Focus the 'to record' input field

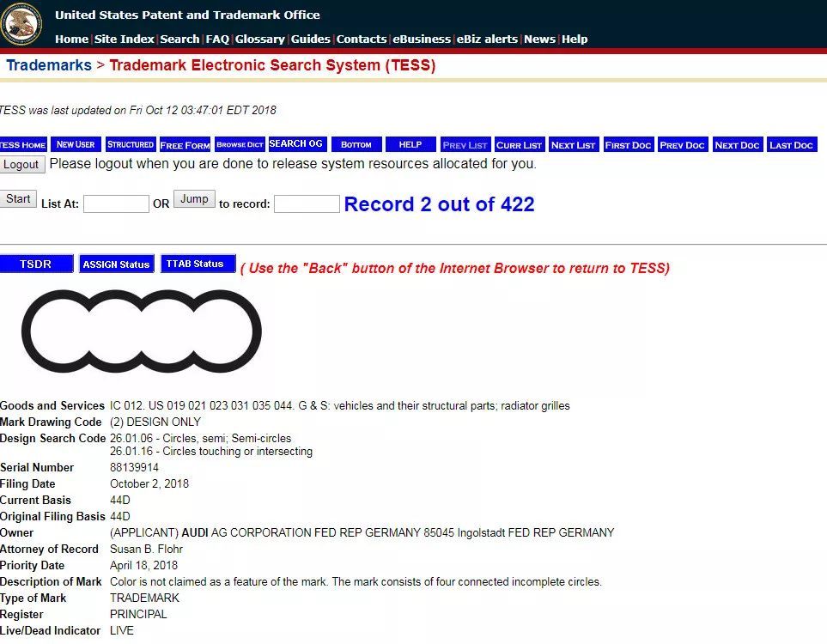(307, 204)
